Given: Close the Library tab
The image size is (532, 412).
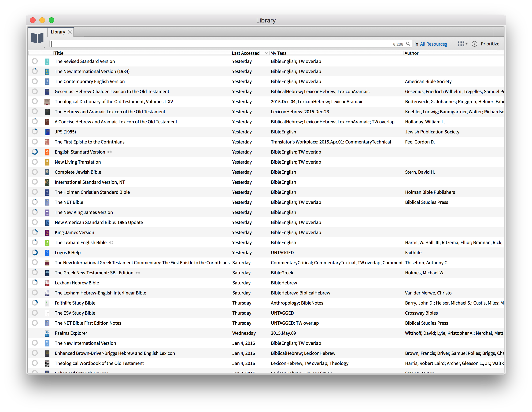Looking at the screenshot, I should [x=70, y=32].
